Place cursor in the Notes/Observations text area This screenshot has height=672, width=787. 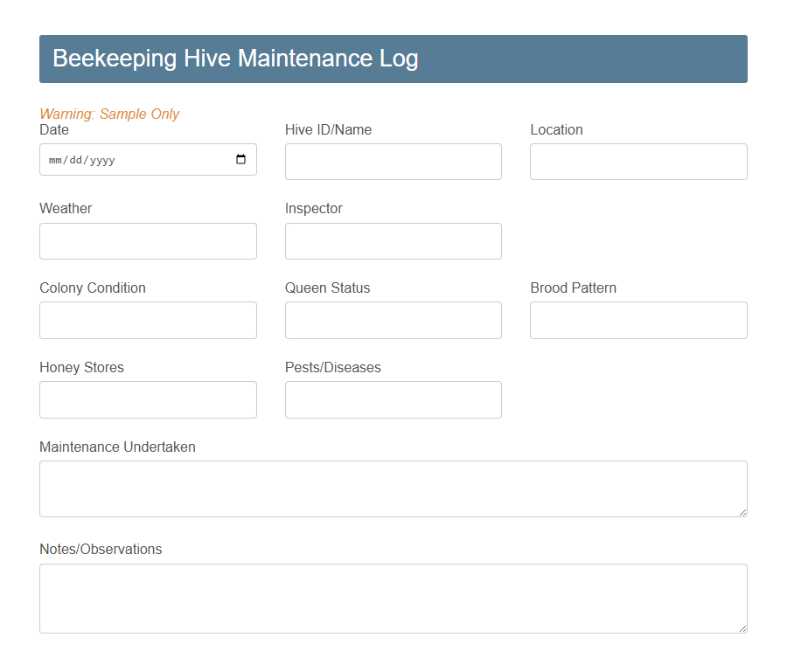pyautogui.click(x=393, y=598)
